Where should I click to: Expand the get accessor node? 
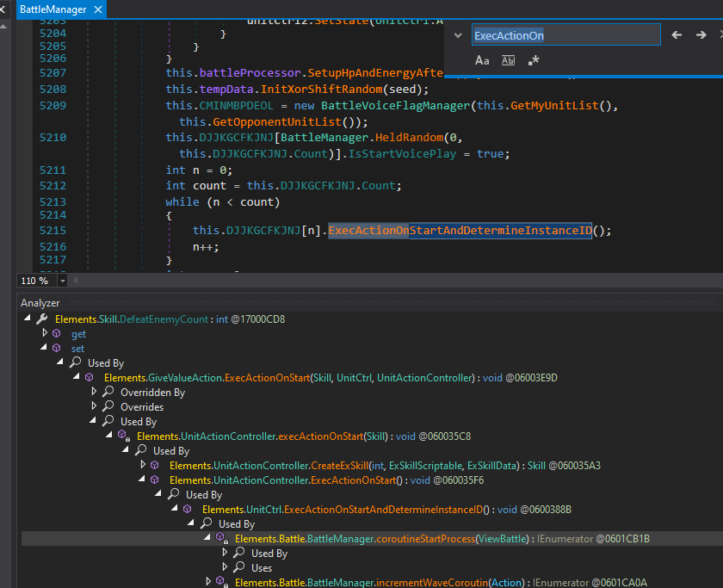(45, 332)
